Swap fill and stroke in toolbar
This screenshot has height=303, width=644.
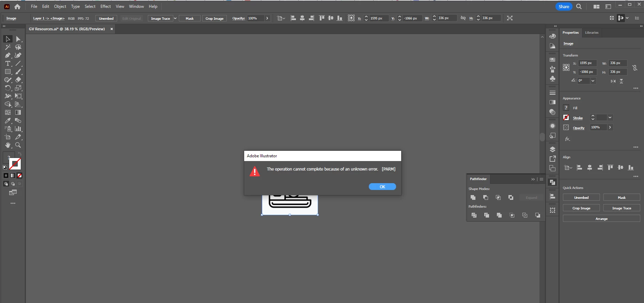pyautogui.click(x=20, y=154)
